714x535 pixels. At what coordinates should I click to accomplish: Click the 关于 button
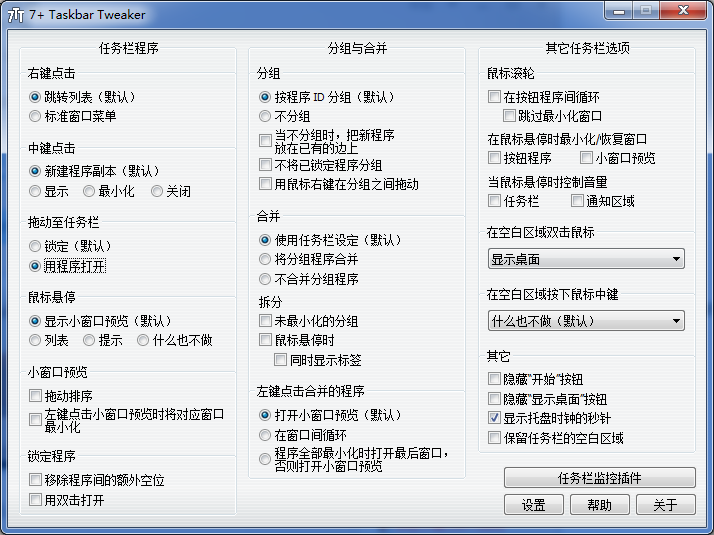point(666,504)
